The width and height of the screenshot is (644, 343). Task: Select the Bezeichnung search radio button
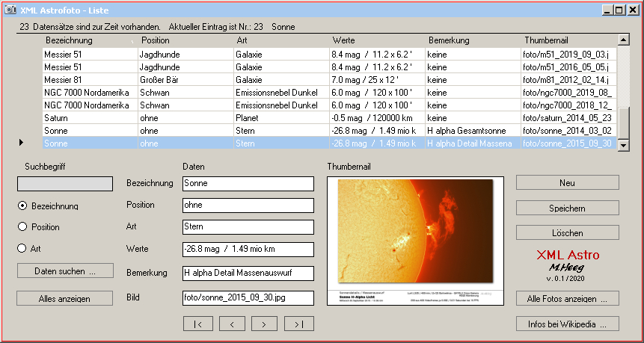click(22, 206)
